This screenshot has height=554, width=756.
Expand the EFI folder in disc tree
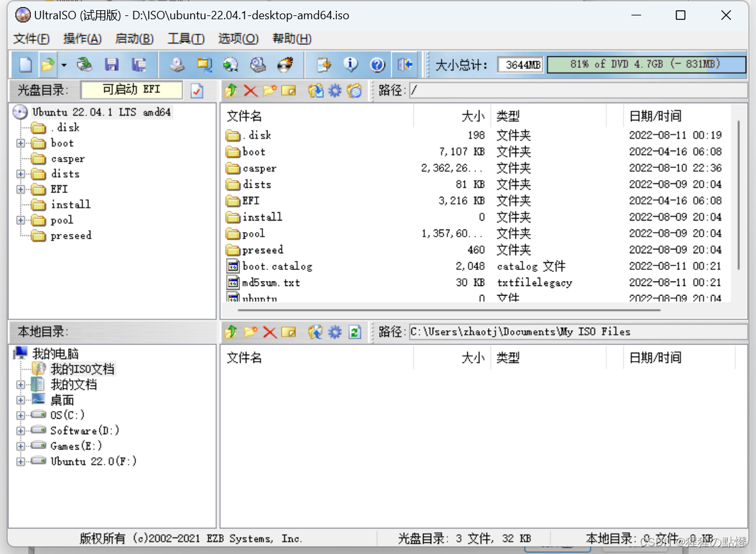coord(21,189)
